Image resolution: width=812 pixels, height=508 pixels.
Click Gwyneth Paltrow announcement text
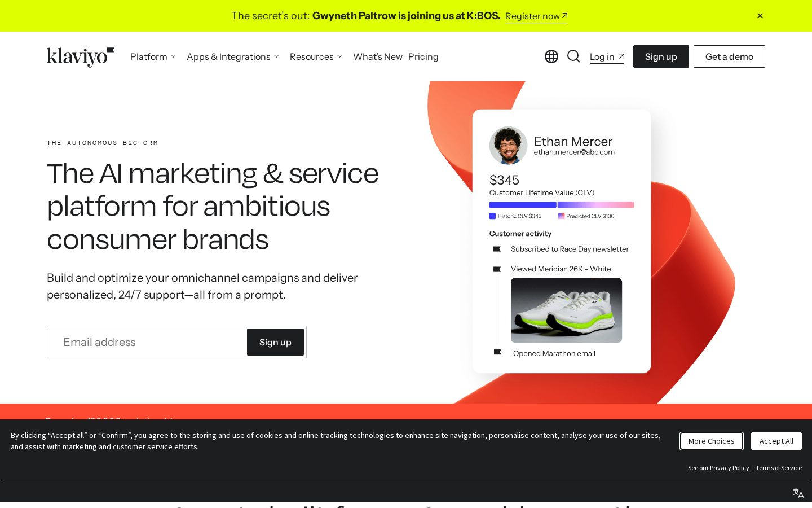[x=406, y=16]
